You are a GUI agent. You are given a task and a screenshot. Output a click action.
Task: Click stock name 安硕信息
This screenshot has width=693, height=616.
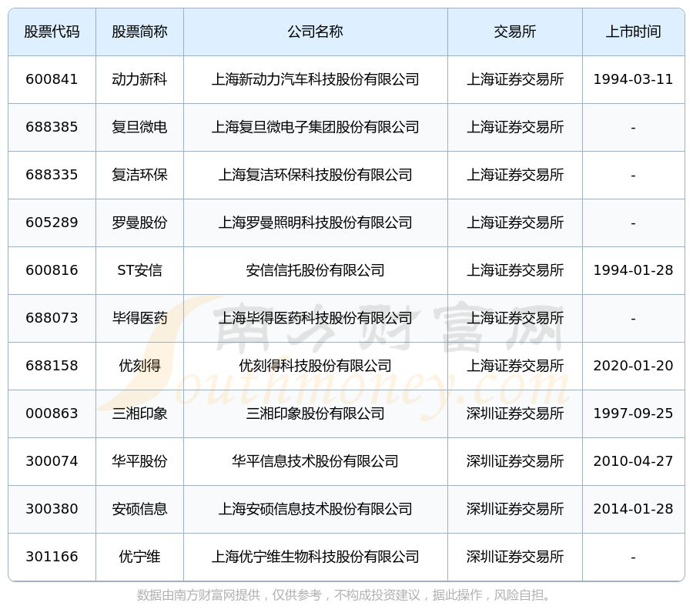tap(139, 509)
